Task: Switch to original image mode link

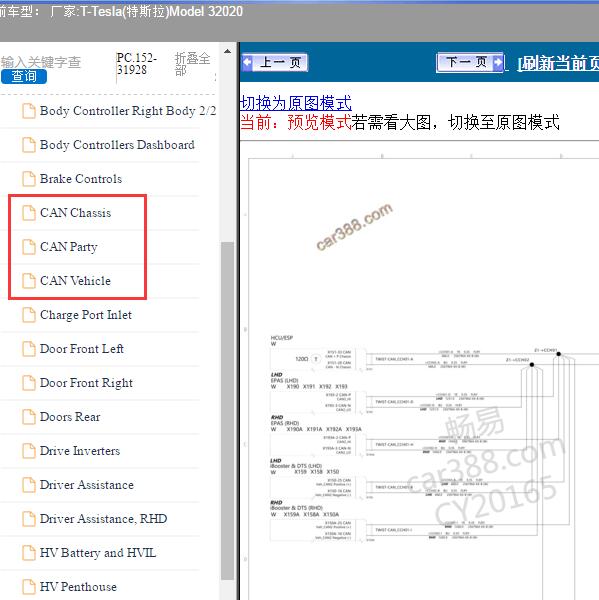Action: pos(295,103)
